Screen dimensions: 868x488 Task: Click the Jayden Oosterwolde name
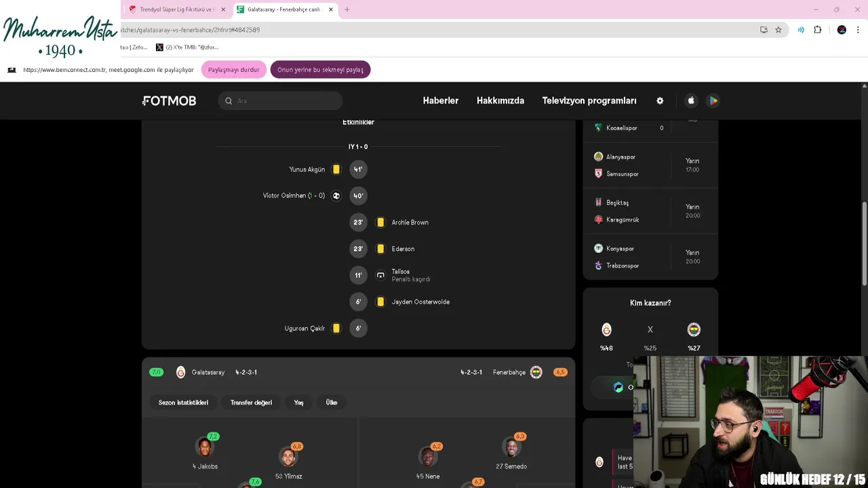click(x=420, y=302)
